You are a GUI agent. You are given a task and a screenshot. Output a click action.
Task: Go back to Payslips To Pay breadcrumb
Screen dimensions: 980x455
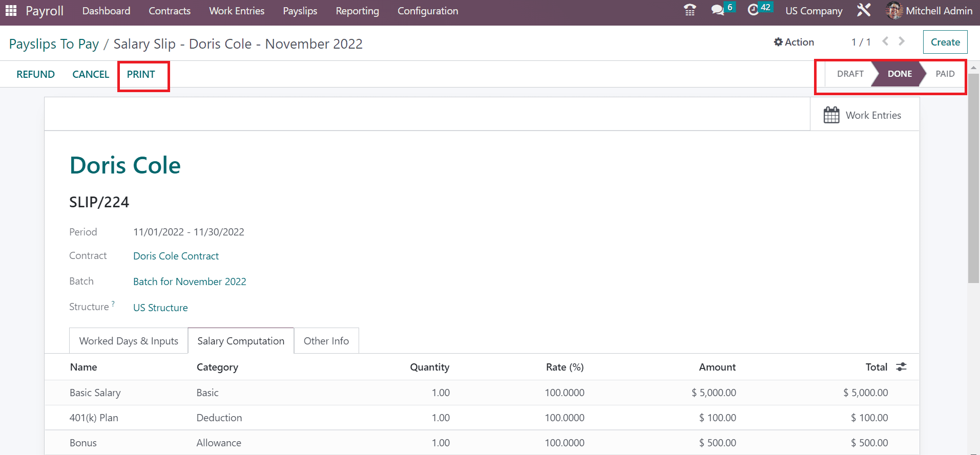click(54, 44)
